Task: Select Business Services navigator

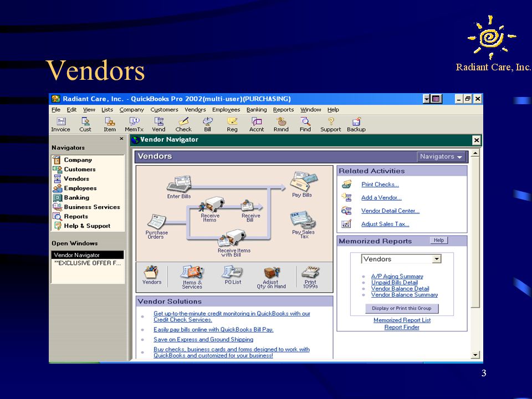Action: coord(92,207)
